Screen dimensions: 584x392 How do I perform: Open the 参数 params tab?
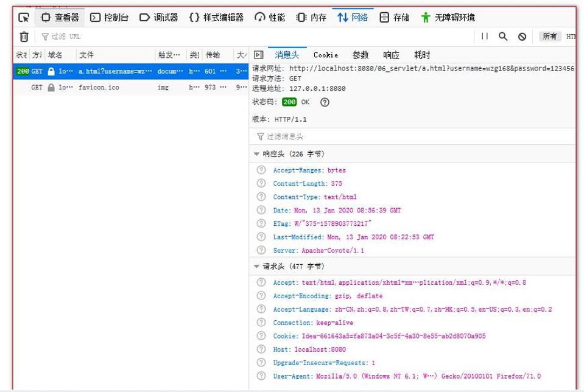tap(361, 55)
